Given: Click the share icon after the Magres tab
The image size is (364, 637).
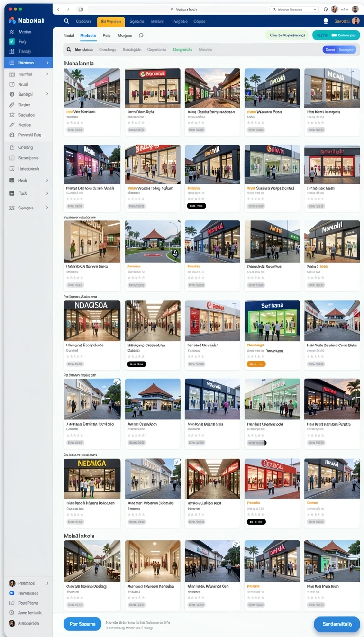Looking at the screenshot, I should (141, 36).
